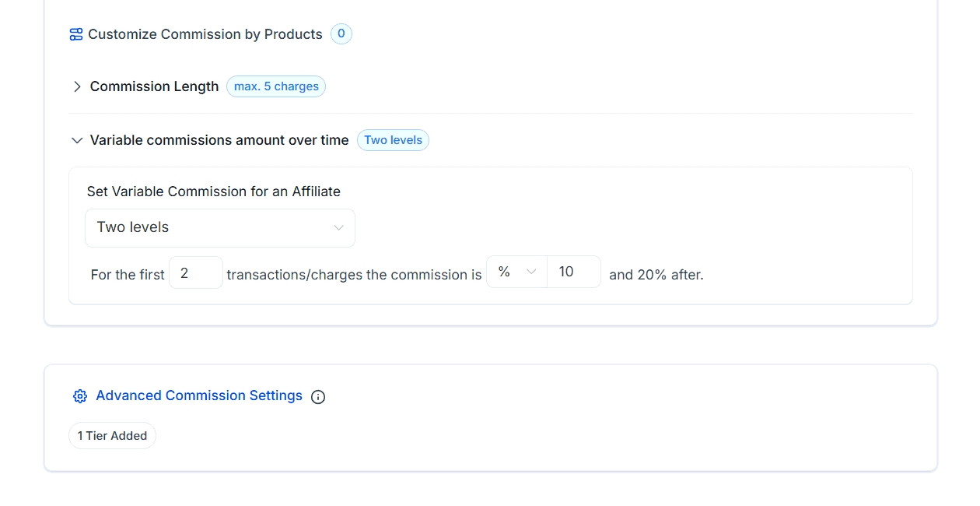Click info icon next to Advanced Commission Settings
The image size is (980, 506).
tap(318, 397)
